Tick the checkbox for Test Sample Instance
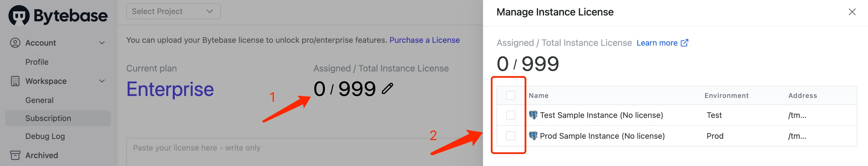 [510, 115]
